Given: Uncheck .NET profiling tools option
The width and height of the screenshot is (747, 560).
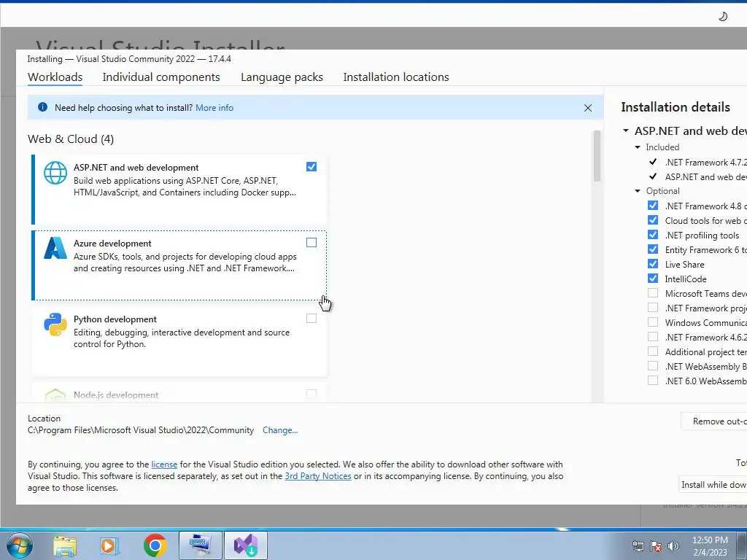Looking at the screenshot, I should click(x=653, y=234).
